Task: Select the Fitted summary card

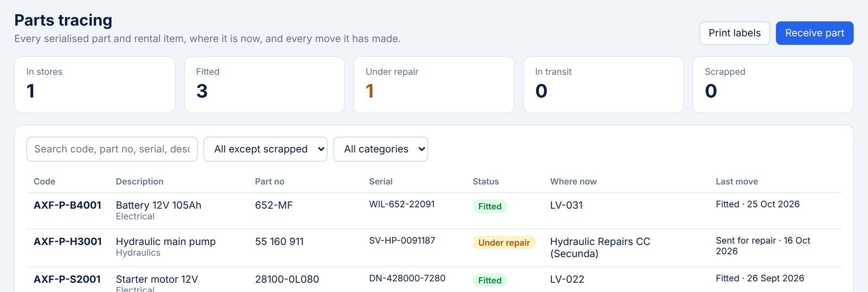Action: tap(264, 85)
